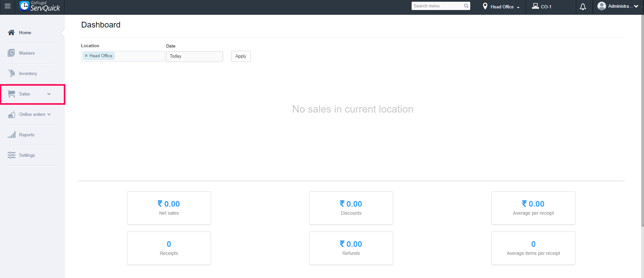644x278 pixels.
Task: Click the Reports bar chart icon
Action: [11, 135]
